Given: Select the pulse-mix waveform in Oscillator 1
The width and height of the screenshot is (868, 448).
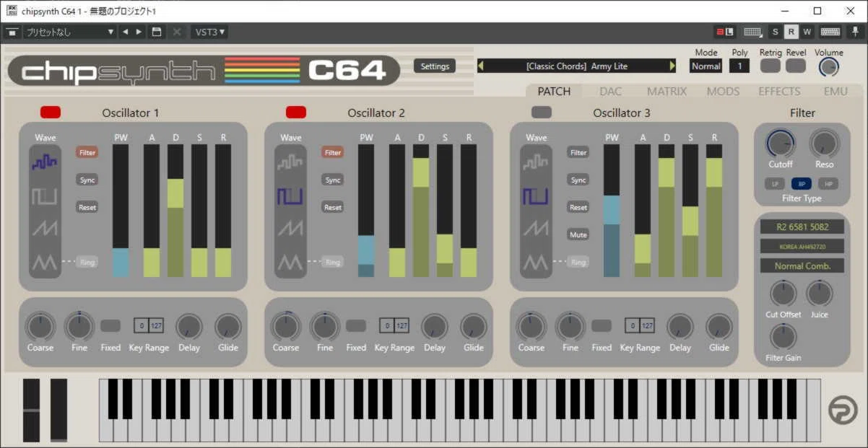Looking at the screenshot, I should pyautogui.click(x=44, y=162).
